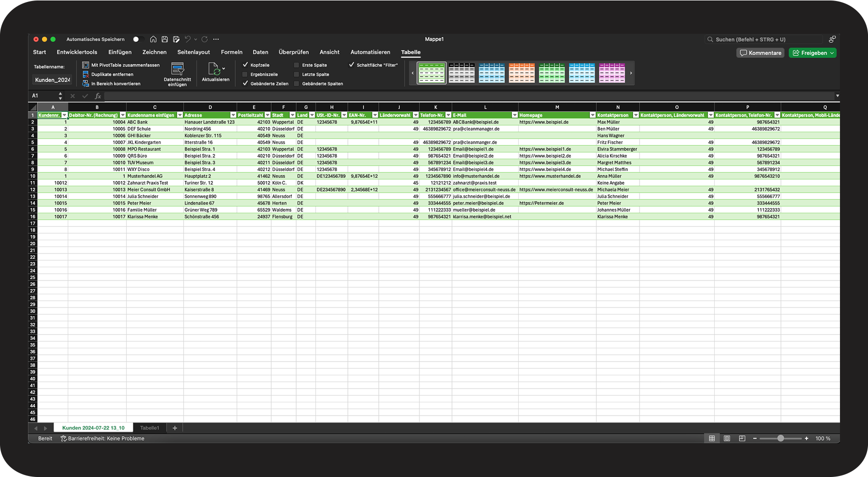The image size is (868, 477).
Task: Uncheck Gebänderte Zeilen checkbox
Action: point(245,84)
